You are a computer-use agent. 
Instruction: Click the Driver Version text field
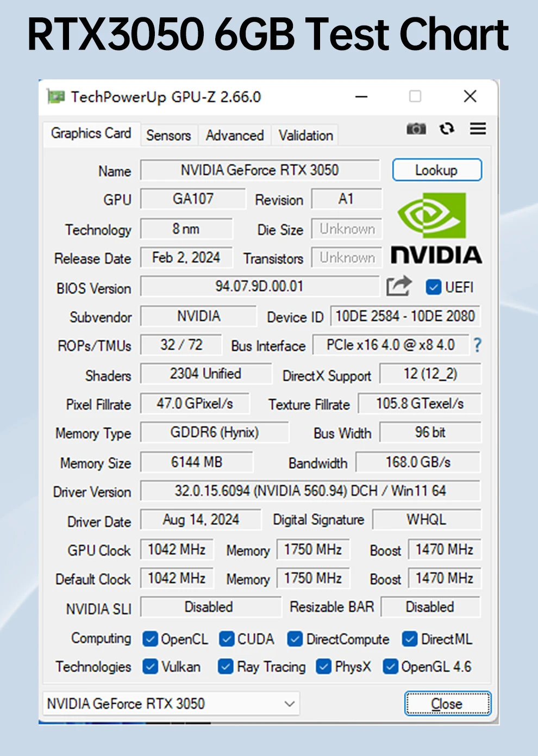310,491
